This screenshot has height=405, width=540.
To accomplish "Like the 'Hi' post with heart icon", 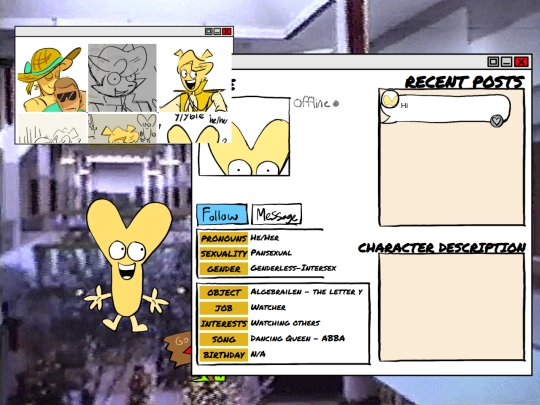I will point(496,121).
